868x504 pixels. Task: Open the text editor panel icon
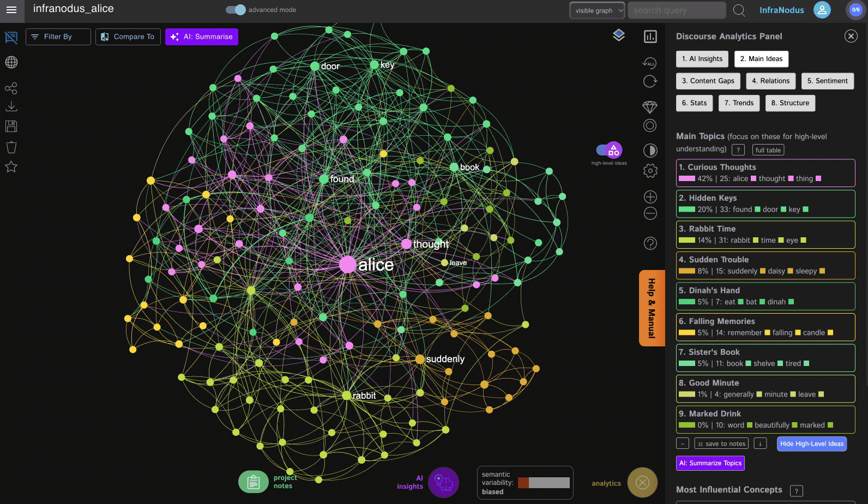tap(11, 37)
